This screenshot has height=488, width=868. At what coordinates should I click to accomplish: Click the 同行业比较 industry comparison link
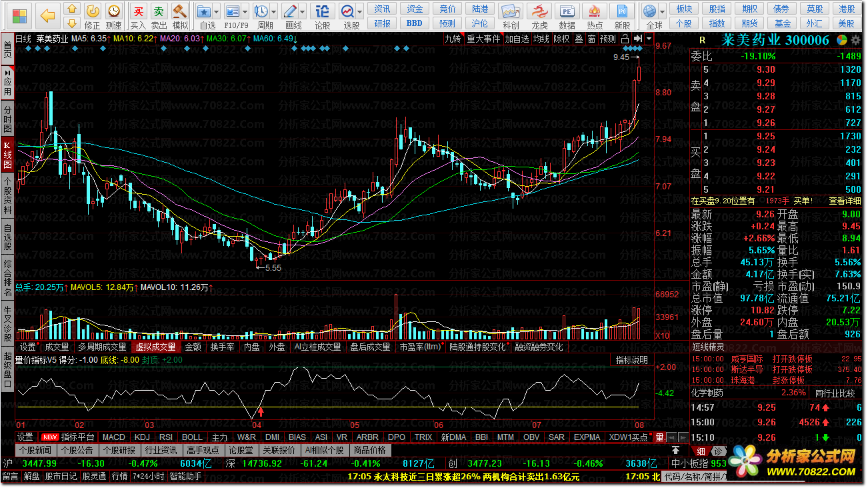(835, 393)
